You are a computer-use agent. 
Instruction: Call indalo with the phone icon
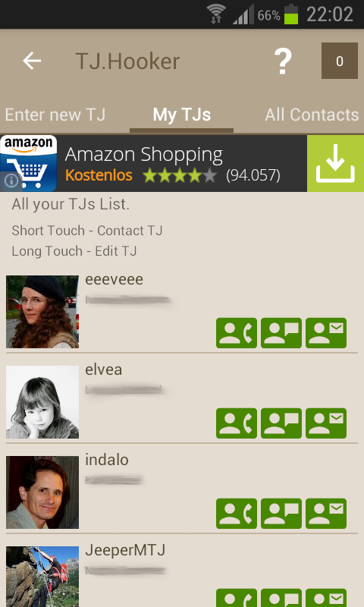point(237,514)
